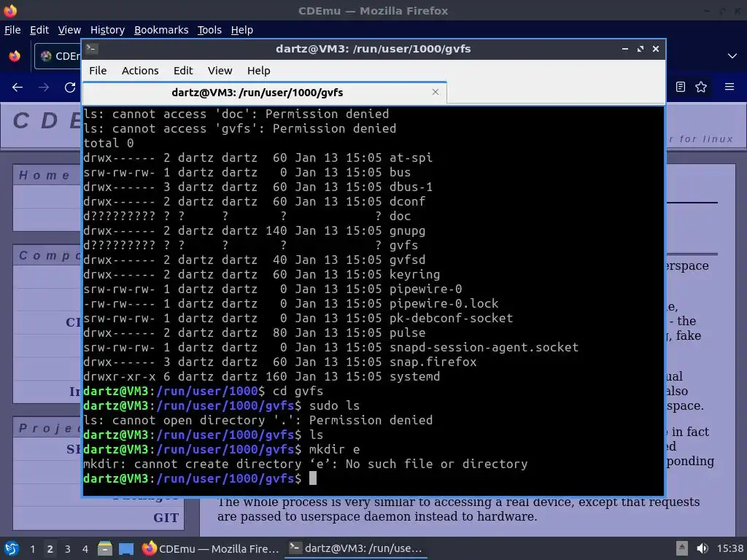Image resolution: width=747 pixels, height=560 pixels.
Task: Click the clock showing 15:38
Action: click(x=729, y=548)
